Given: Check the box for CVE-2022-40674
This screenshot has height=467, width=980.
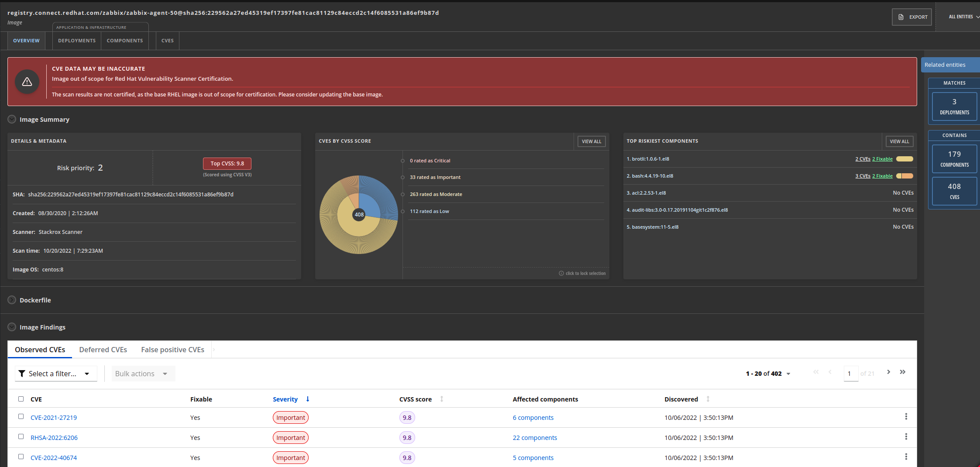Looking at the screenshot, I should coord(21,457).
